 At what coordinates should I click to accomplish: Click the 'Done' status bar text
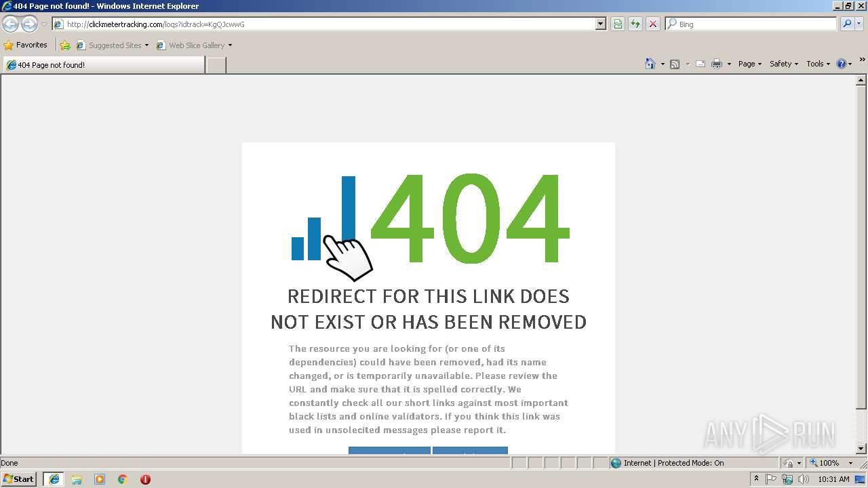pyautogui.click(x=9, y=463)
